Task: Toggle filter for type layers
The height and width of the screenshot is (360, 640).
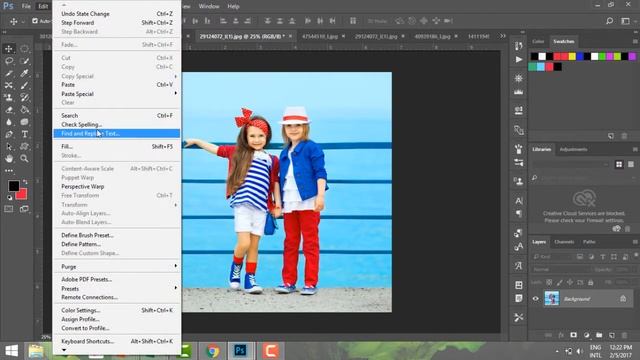Action: point(602,257)
